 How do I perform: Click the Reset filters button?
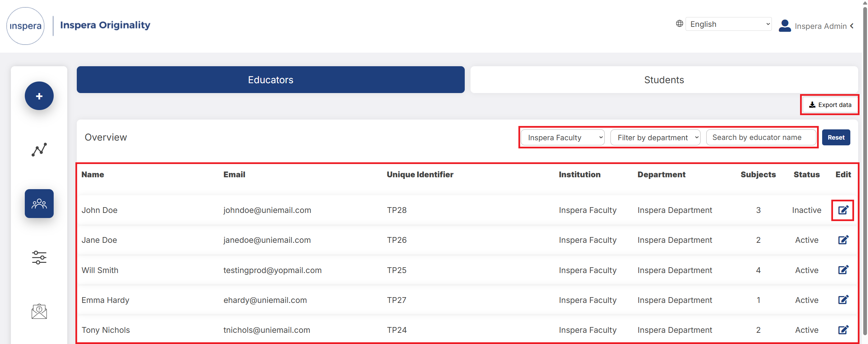tap(836, 138)
